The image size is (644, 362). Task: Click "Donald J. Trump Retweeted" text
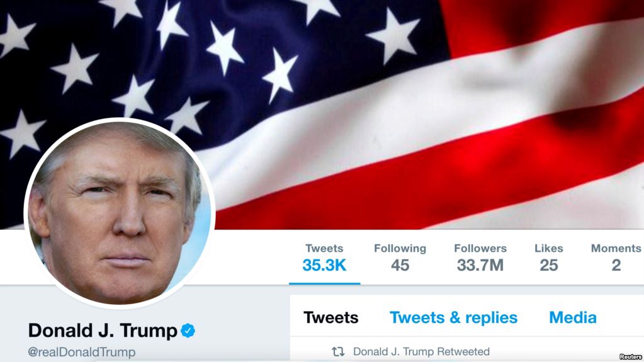421,352
